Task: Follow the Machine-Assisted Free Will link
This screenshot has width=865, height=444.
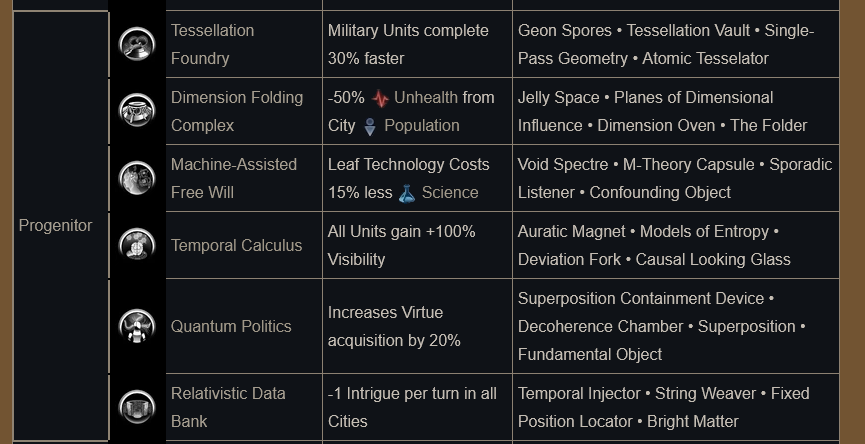Action: pos(234,178)
